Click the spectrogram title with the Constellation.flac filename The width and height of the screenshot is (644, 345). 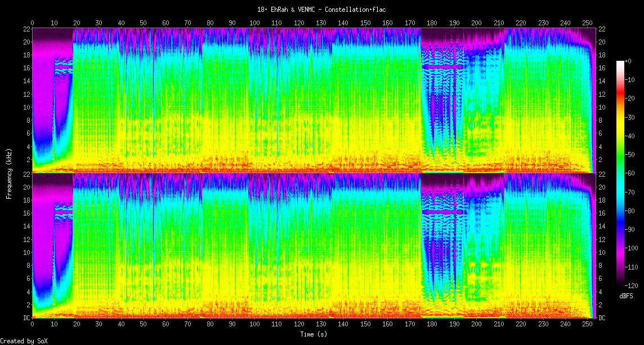321,10
